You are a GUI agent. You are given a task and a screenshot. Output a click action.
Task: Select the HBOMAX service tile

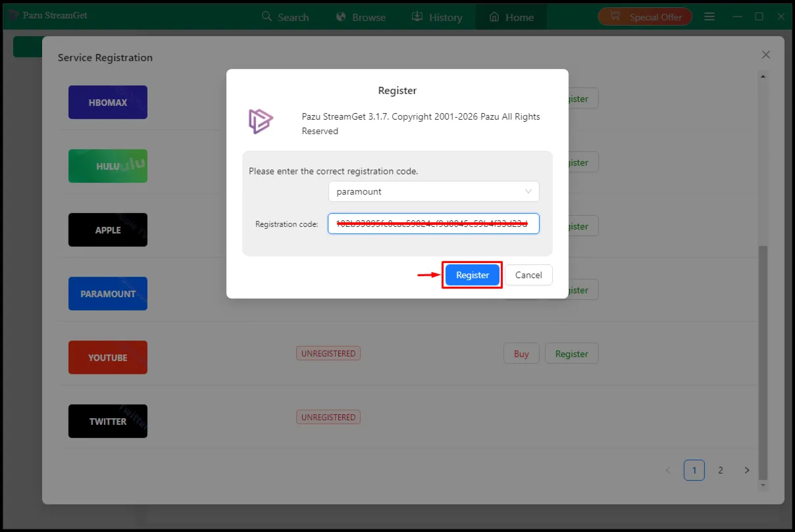pyautogui.click(x=108, y=102)
